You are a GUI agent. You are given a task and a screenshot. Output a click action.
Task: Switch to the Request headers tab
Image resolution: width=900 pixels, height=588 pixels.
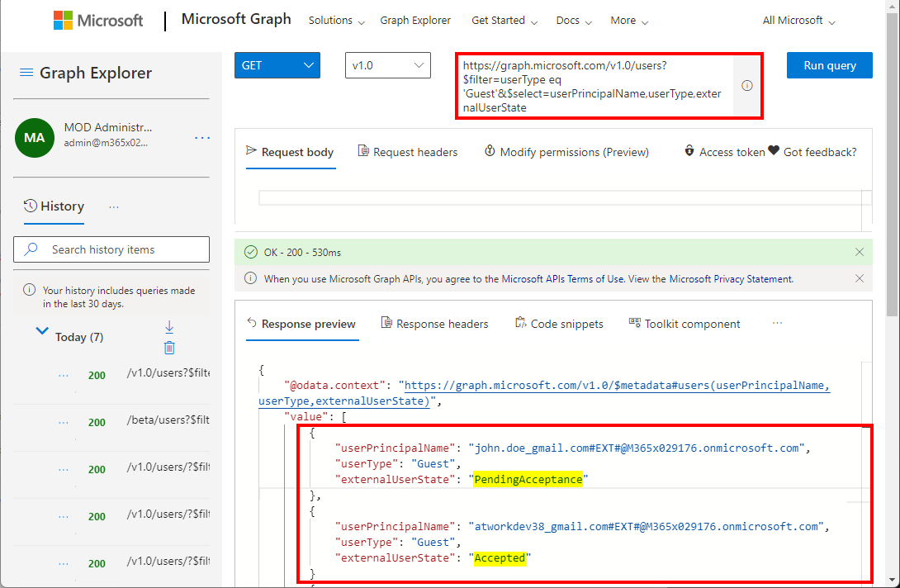tap(408, 152)
